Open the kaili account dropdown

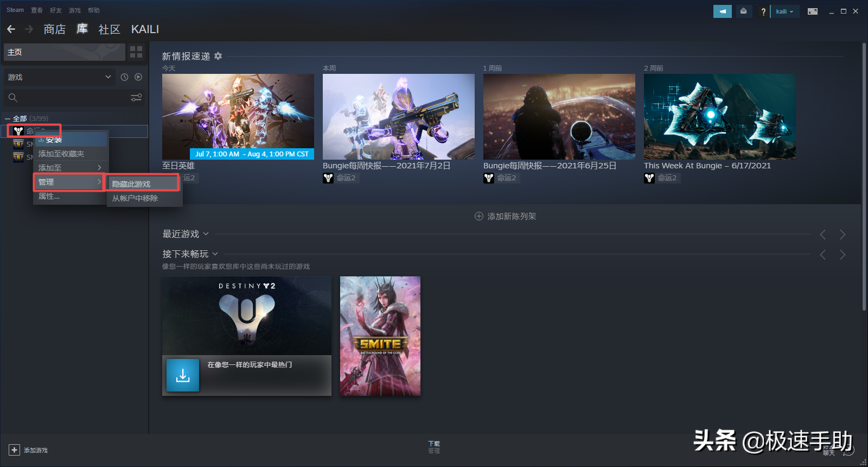[x=784, y=11]
